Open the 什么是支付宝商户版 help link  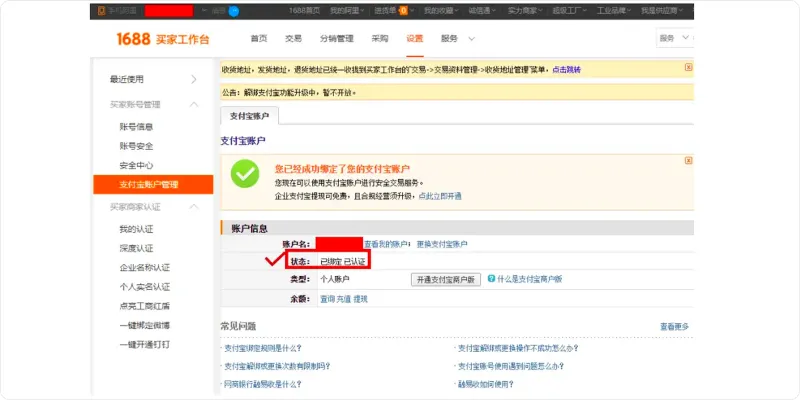(530, 279)
